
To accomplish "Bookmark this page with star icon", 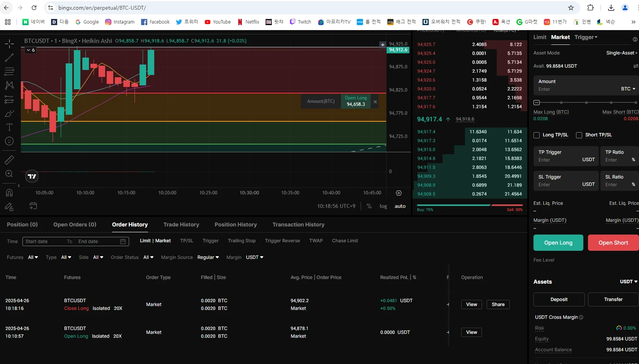I will point(571,8).
